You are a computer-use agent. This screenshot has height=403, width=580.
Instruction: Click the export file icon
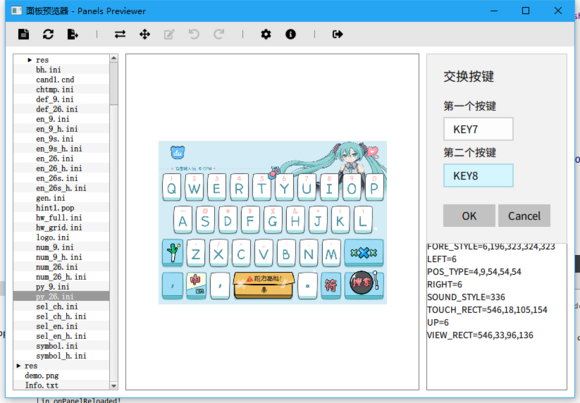tap(72, 34)
